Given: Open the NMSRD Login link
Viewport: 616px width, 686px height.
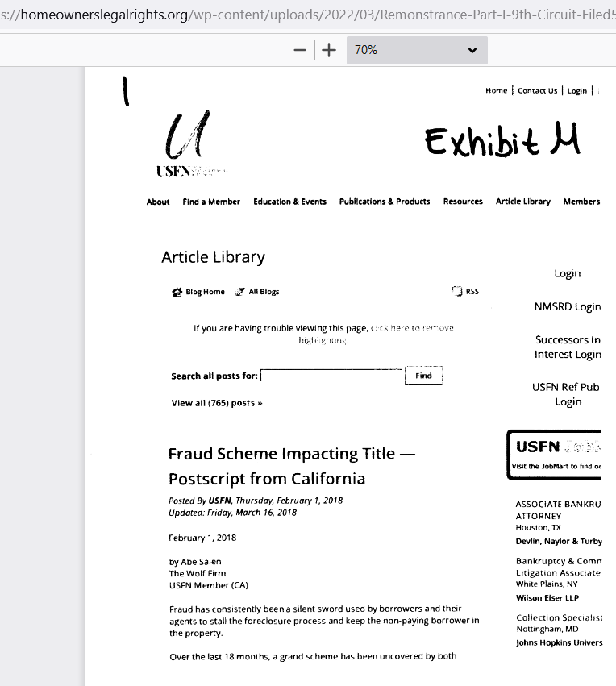Looking at the screenshot, I should coord(568,306).
